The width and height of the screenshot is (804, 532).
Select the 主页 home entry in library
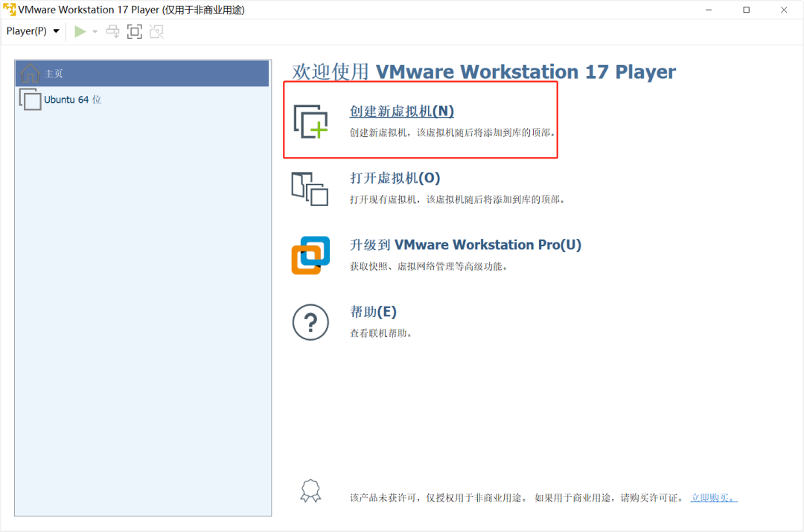(x=142, y=74)
